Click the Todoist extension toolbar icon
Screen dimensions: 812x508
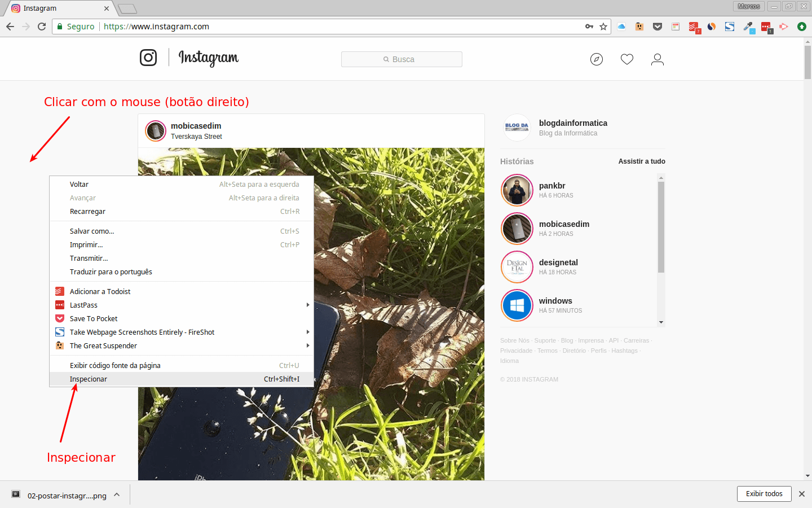[x=694, y=27]
